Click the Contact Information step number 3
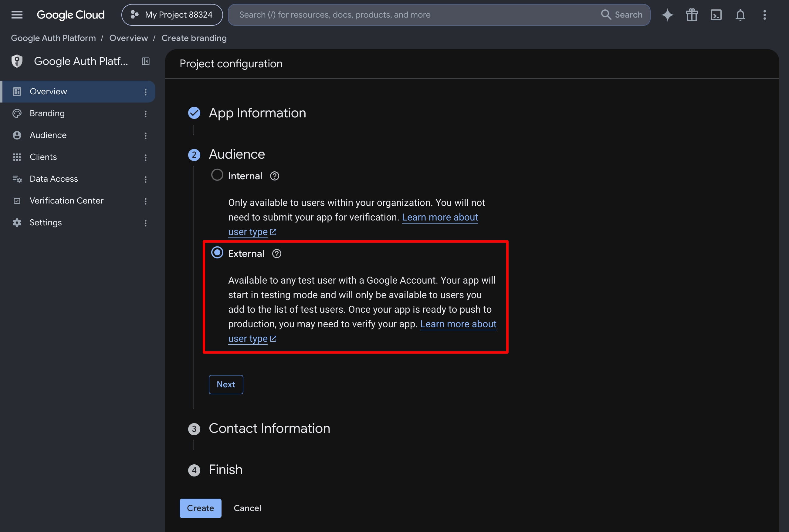This screenshot has width=789, height=532. click(194, 429)
